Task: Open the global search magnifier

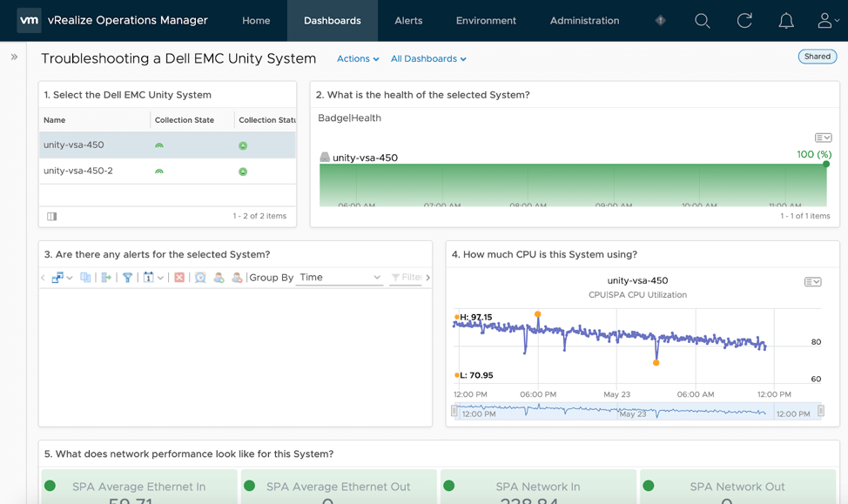Action: [x=702, y=21]
